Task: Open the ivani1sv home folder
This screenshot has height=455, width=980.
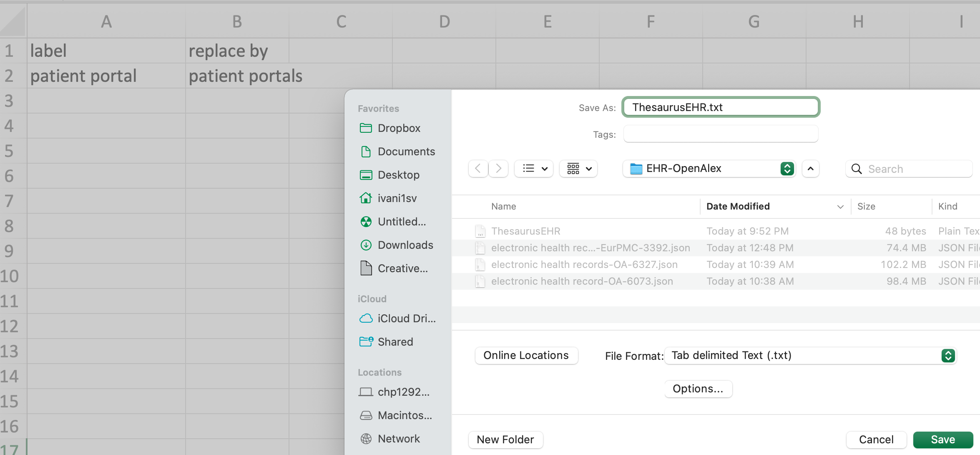Action: click(x=397, y=198)
